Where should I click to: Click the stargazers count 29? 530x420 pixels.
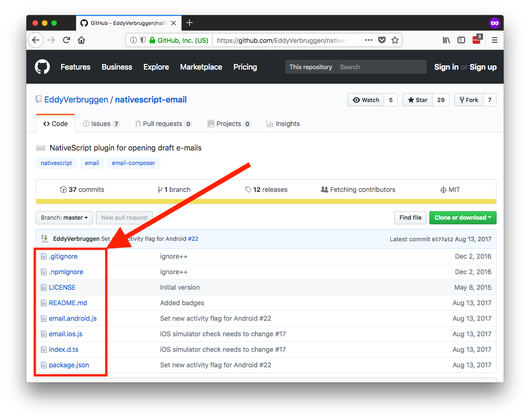tap(441, 100)
